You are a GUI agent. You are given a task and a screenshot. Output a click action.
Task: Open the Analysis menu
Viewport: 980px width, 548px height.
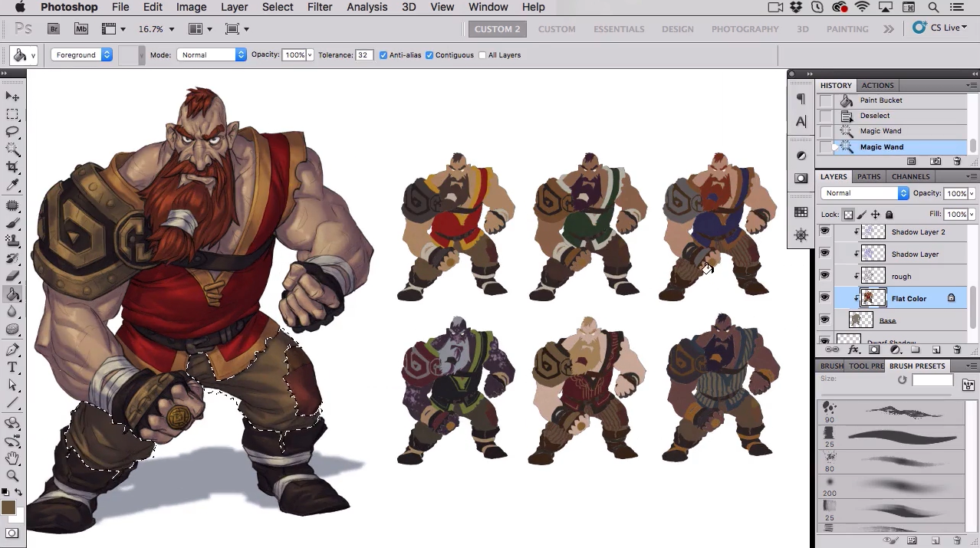tap(367, 7)
